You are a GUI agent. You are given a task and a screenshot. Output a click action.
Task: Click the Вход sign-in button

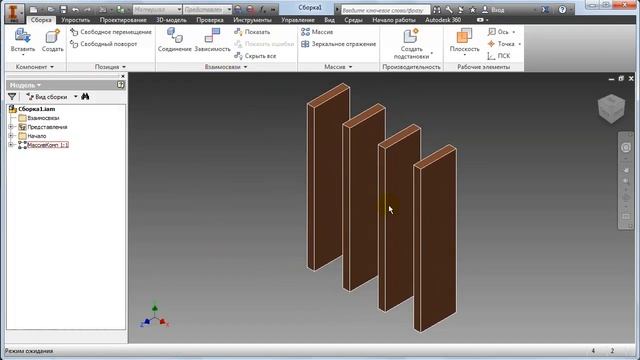[493, 10]
